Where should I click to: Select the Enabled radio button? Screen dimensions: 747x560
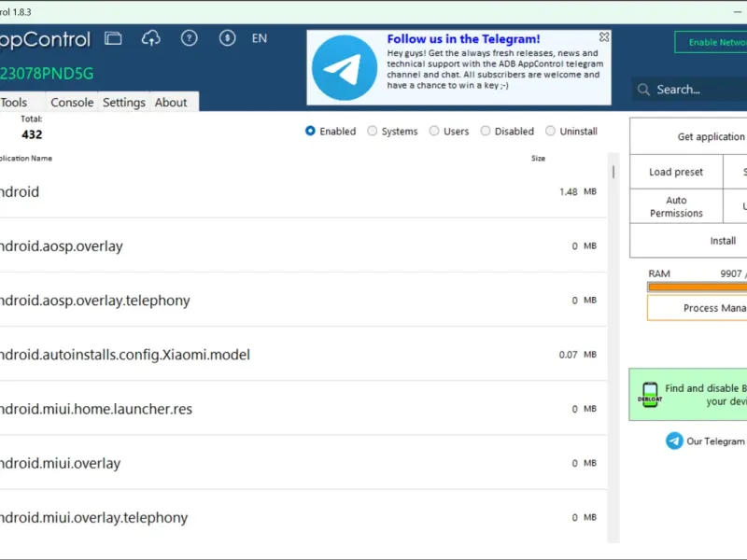pos(310,131)
